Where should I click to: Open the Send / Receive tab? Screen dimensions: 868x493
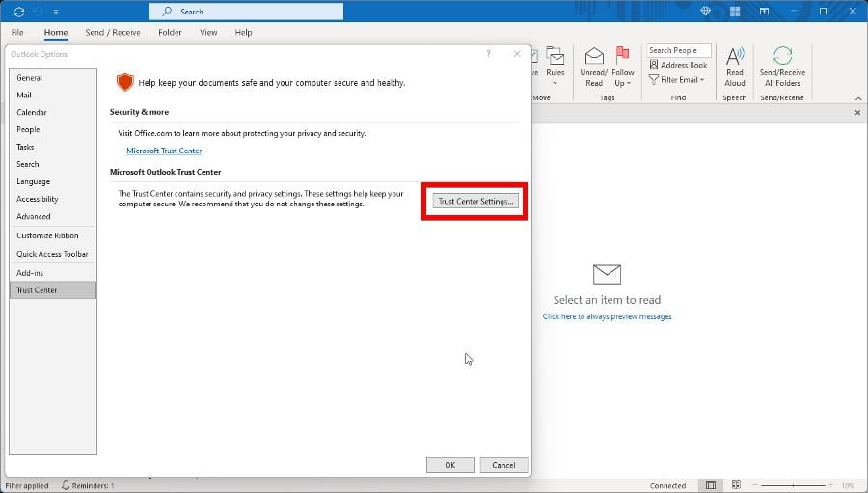(113, 32)
